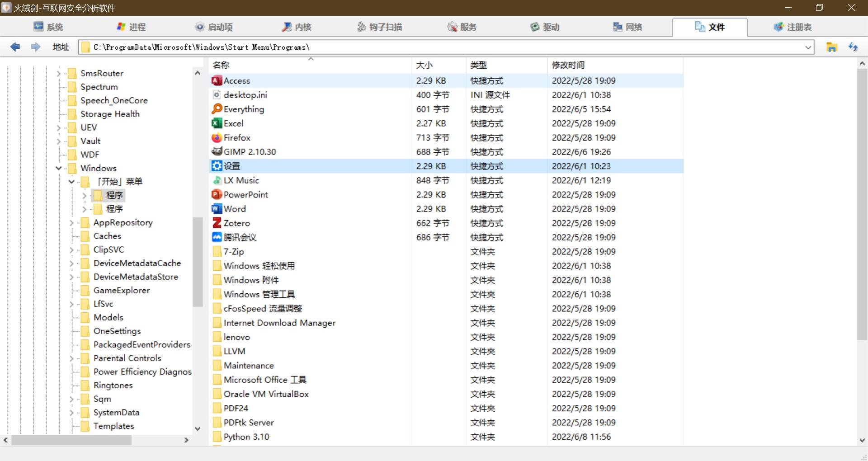Collapse the Windows tree node
868x461 pixels.
59,168
